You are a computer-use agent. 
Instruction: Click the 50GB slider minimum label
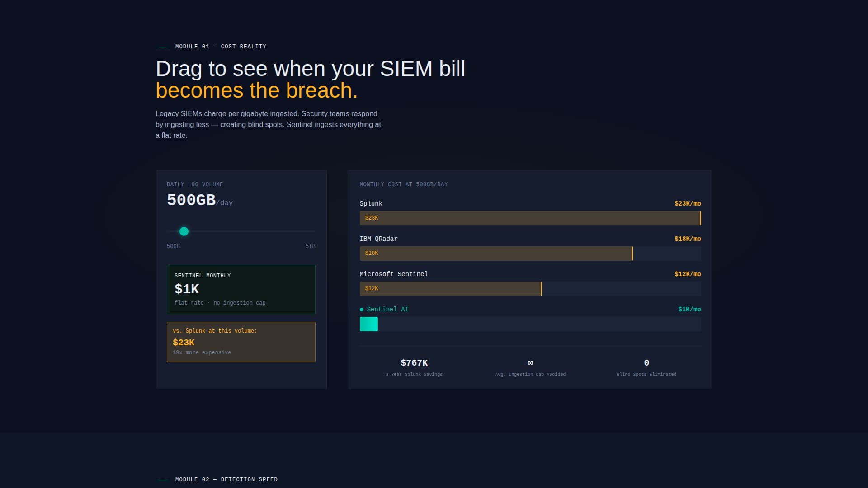[173, 246]
